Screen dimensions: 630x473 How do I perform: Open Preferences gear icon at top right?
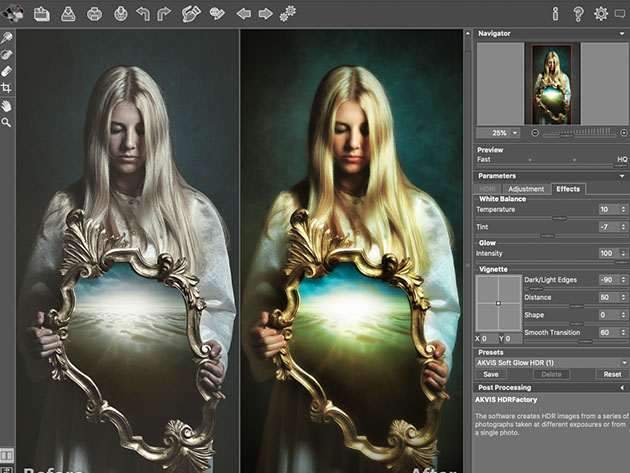(x=601, y=14)
